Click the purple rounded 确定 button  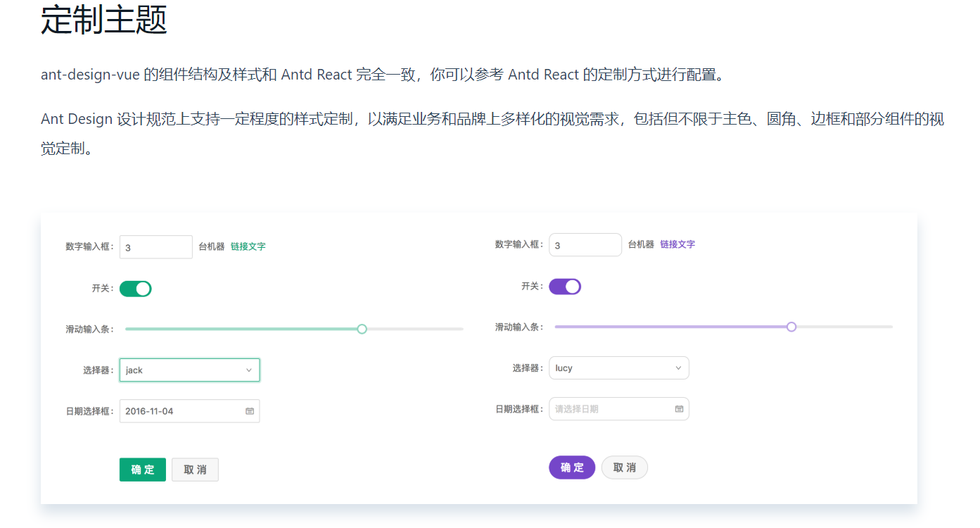pos(572,467)
